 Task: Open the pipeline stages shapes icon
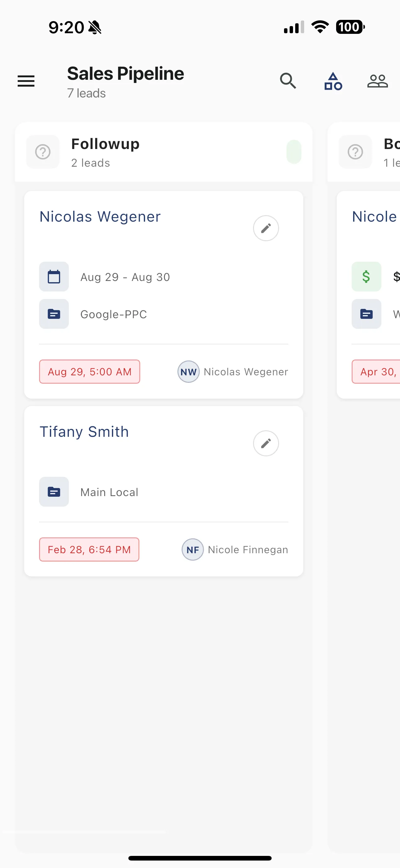333,81
